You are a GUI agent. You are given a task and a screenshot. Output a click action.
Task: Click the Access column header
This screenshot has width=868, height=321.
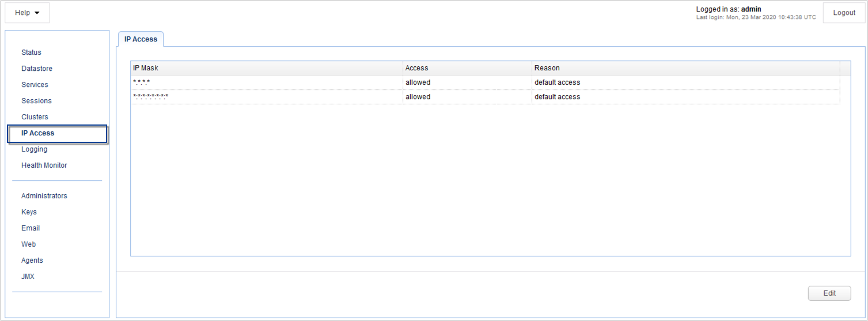click(x=467, y=68)
